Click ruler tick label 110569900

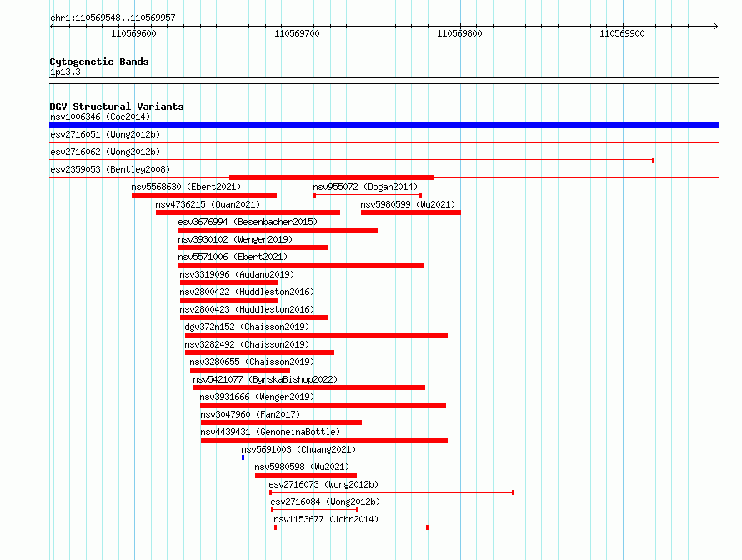622,33
